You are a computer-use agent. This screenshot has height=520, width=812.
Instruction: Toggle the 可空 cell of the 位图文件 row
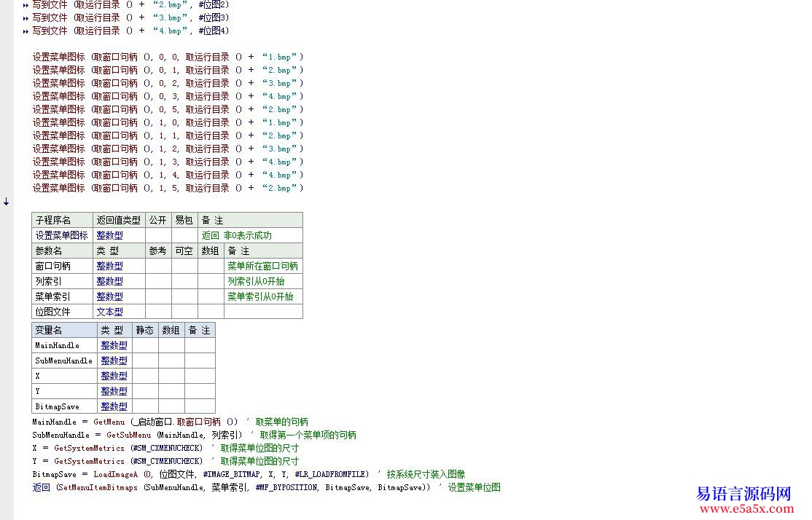click(184, 312)
